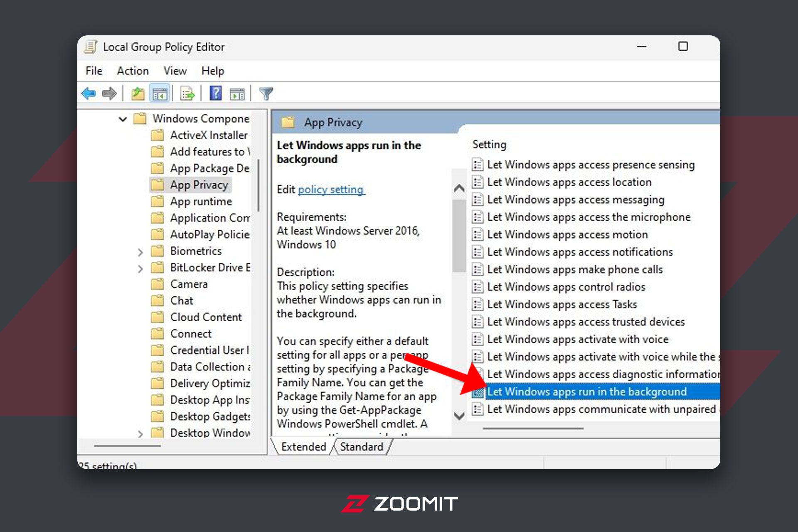The width and height of the screenshot is (798, 532).
Task: Open the File menu
Action: 94,71
